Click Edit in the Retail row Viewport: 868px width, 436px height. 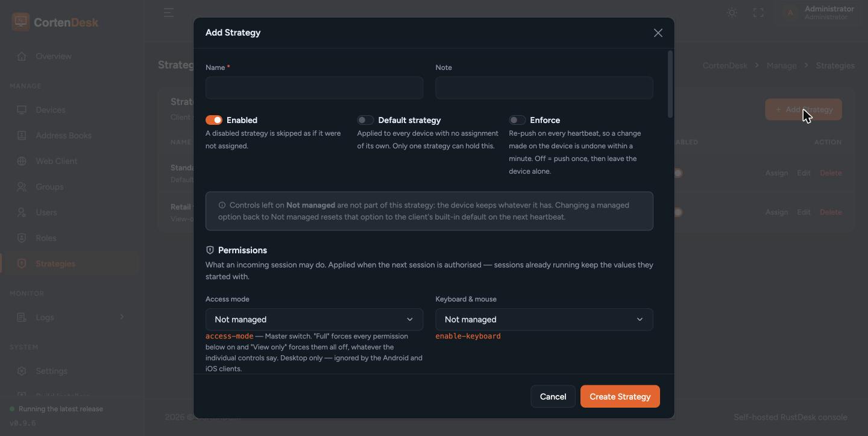pos(804,212)
